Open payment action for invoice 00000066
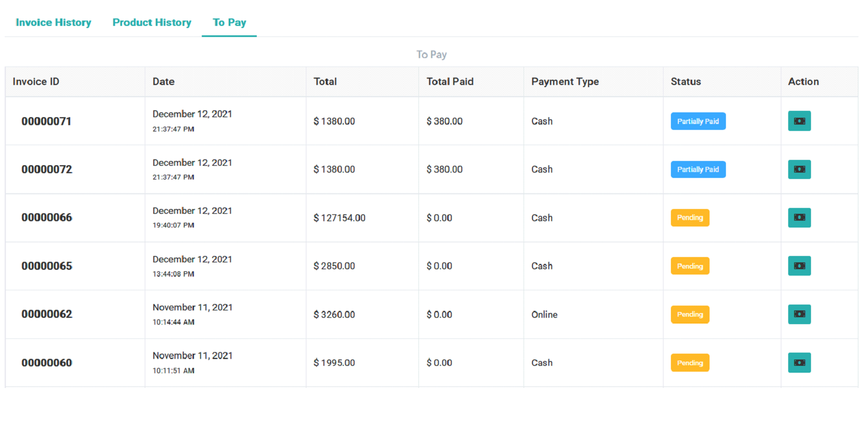868x426 pixels. tap(799, 217)
